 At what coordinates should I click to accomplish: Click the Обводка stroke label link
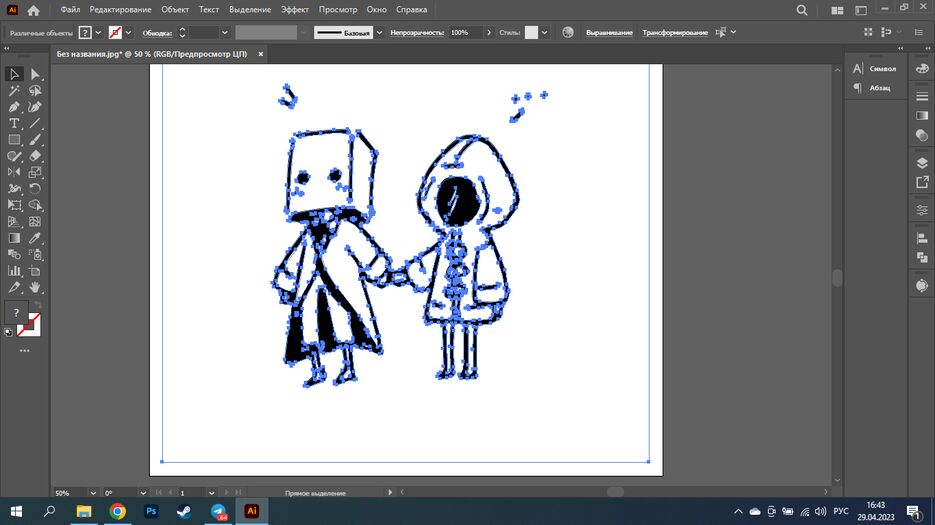click(x=157, y=33)
